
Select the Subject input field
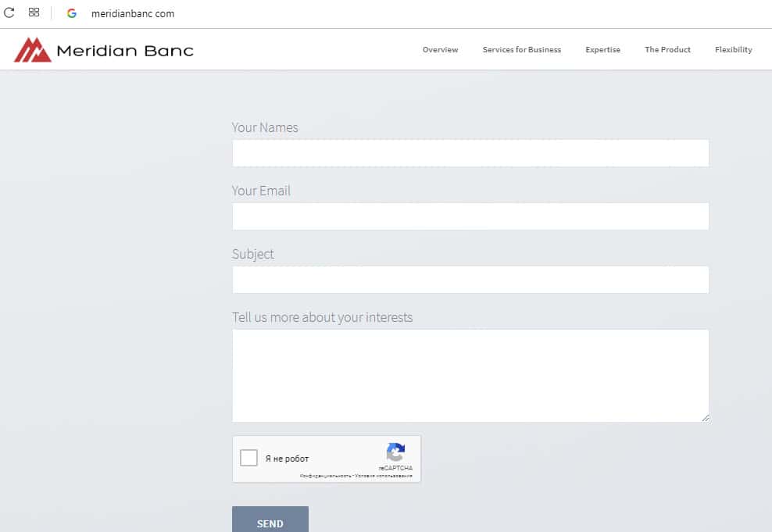(x=470, y=280)
